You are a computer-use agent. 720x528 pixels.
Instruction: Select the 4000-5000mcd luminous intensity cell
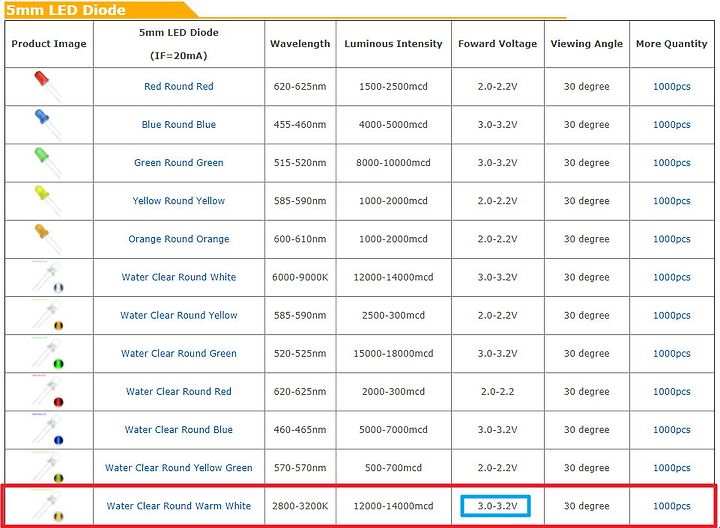click(x=393, y=124)
